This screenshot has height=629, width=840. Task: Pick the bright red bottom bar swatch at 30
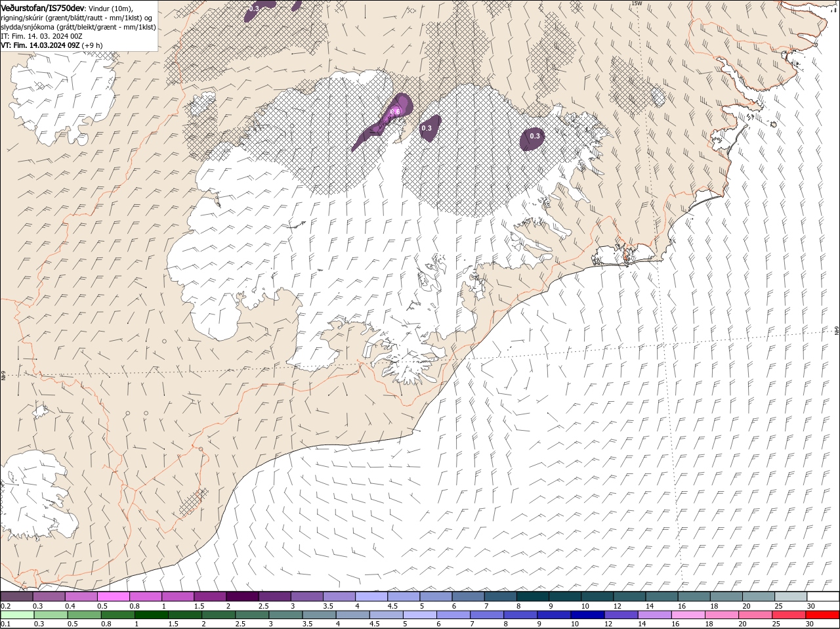(822, 615)
